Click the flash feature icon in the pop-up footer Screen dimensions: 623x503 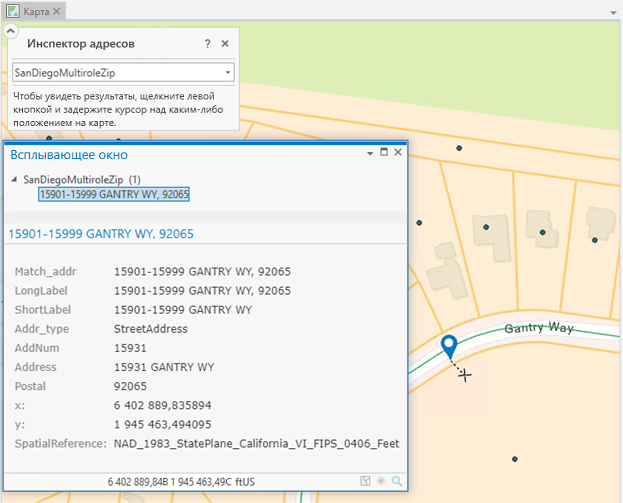point(381,481)
